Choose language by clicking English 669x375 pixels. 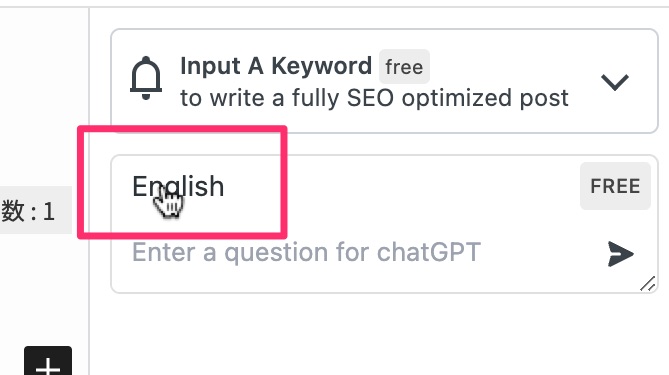point(178,186)
